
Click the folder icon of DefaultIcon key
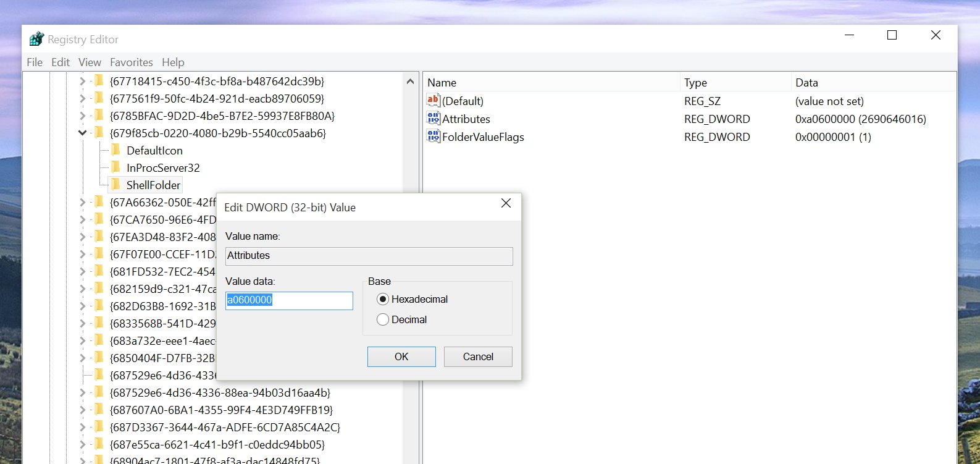point(115,150)
